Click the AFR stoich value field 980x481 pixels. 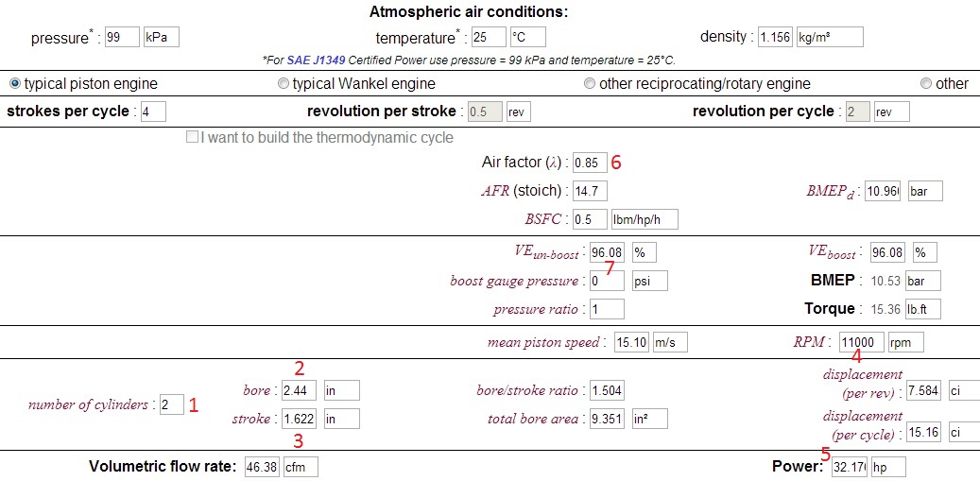click(590, 192)
